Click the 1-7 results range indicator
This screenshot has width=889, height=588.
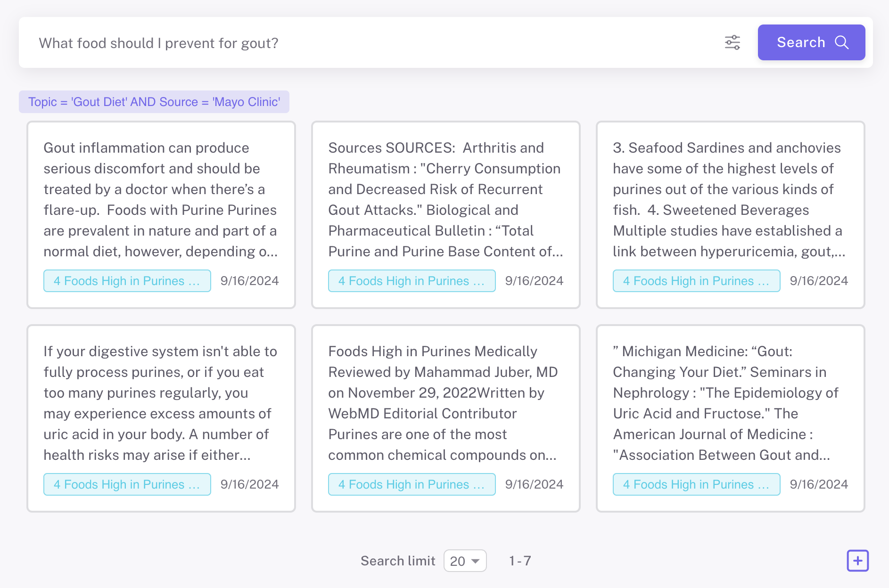coord(520,561)
